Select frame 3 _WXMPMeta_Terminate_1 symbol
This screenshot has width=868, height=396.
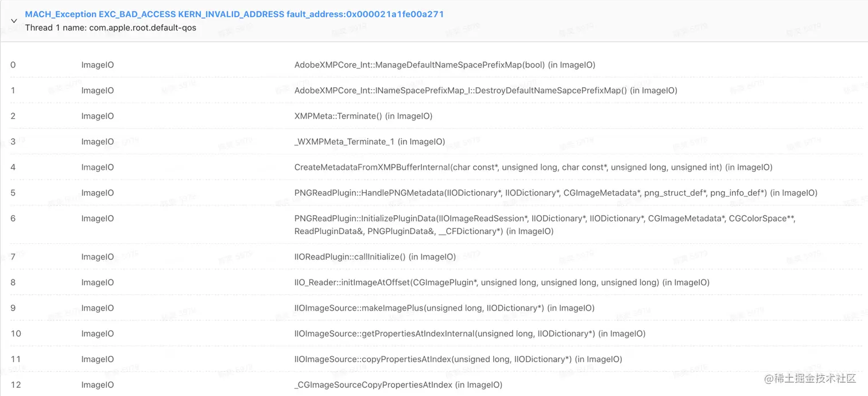[x=370, y=141]
